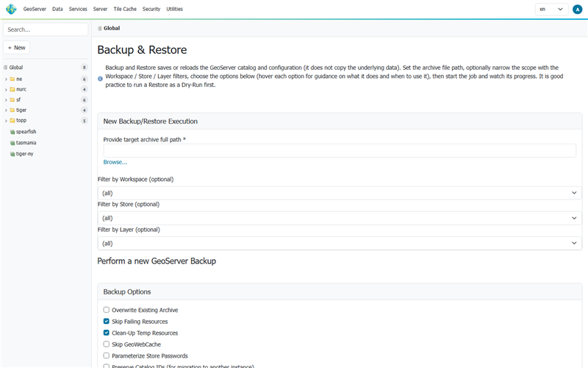588x368 pixels.
Task: Click the tiger count badge 4
Action: click(85, 110)
